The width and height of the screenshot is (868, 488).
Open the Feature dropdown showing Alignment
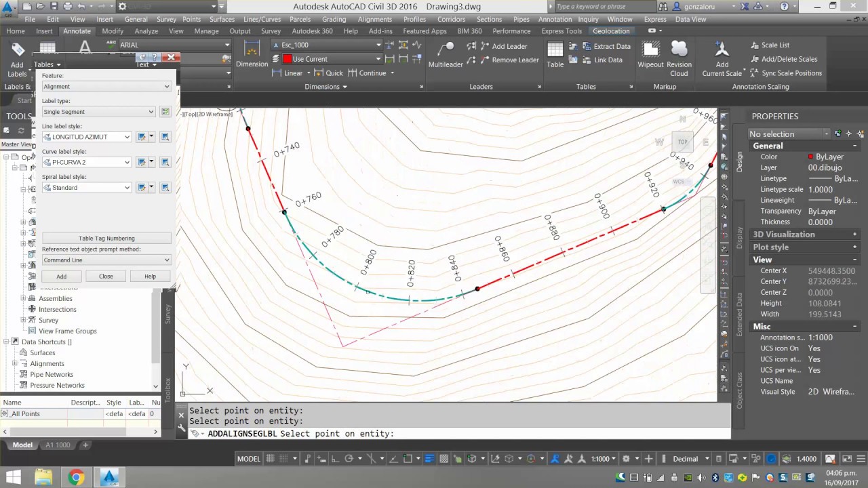(x=106, y=86)
